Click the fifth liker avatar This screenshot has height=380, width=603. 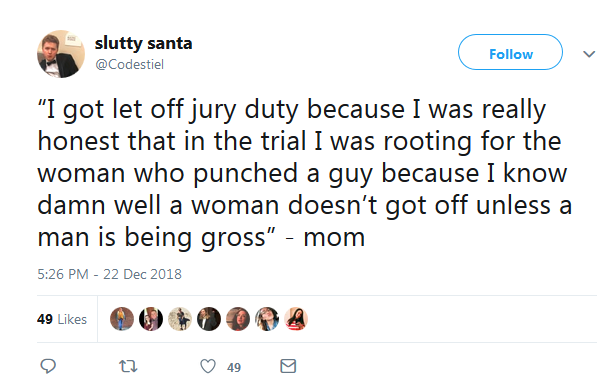[238, 319]
